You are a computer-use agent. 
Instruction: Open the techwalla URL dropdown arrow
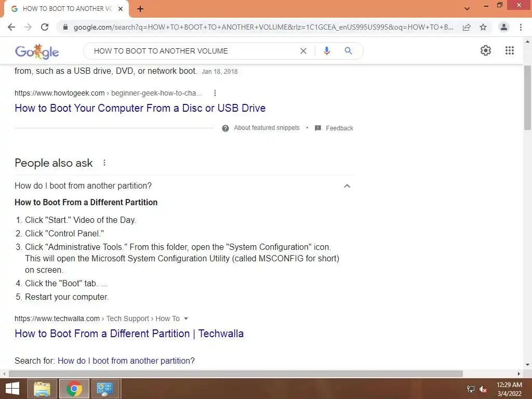[186, 318]
